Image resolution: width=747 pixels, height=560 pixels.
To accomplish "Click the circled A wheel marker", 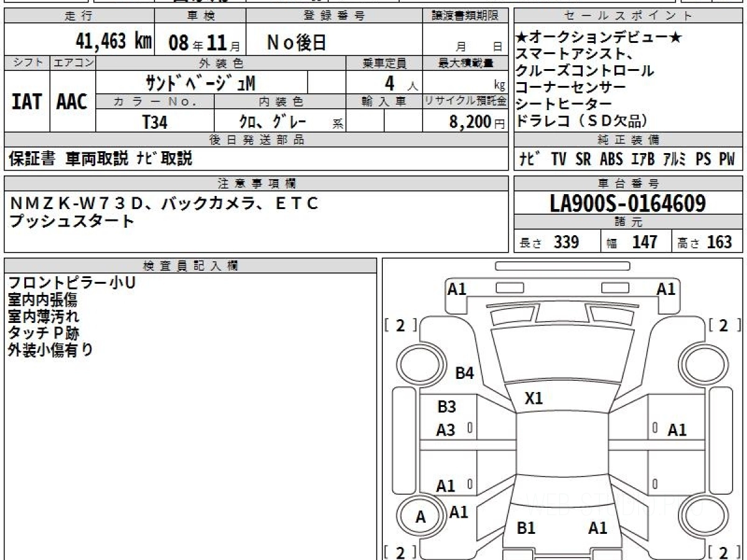I will [x=421, y=517].
